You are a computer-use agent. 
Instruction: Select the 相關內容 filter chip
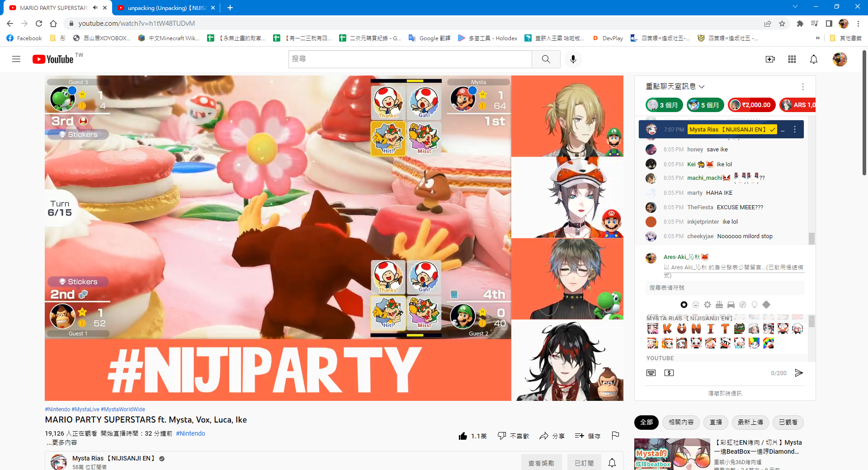point(681,422)
